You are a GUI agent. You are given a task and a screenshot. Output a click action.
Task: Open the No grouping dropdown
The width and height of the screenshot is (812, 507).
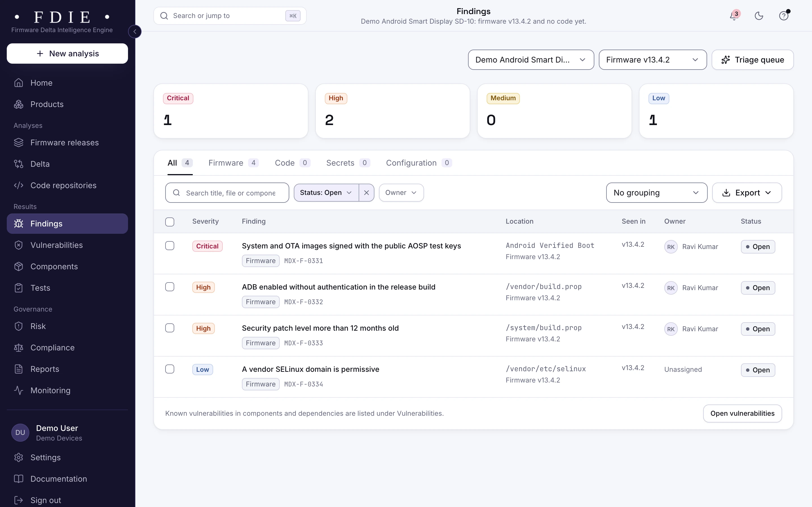657,193
